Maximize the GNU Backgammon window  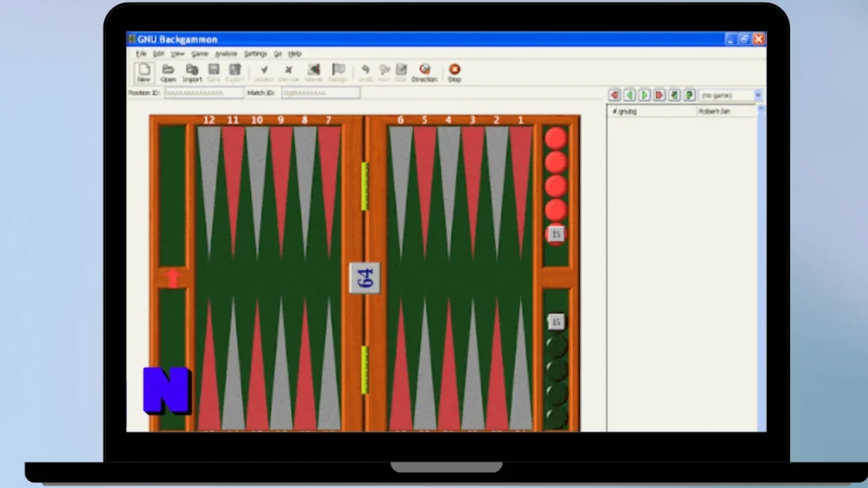[744, 39]
